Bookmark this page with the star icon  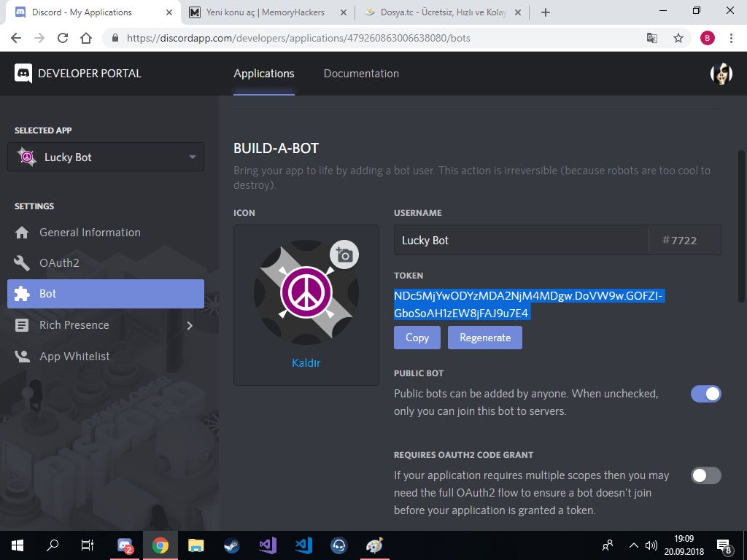(678, 38)
